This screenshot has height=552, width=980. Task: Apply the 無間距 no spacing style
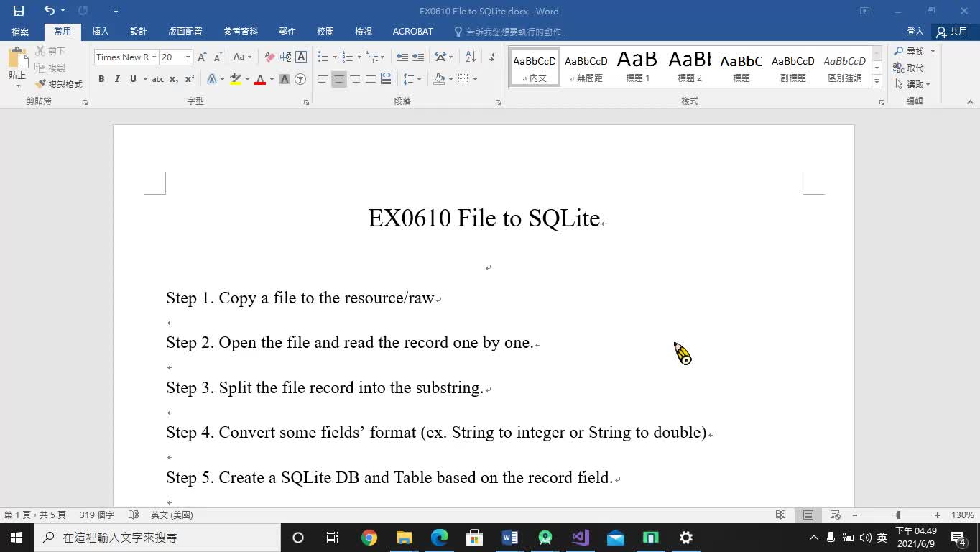586,67
